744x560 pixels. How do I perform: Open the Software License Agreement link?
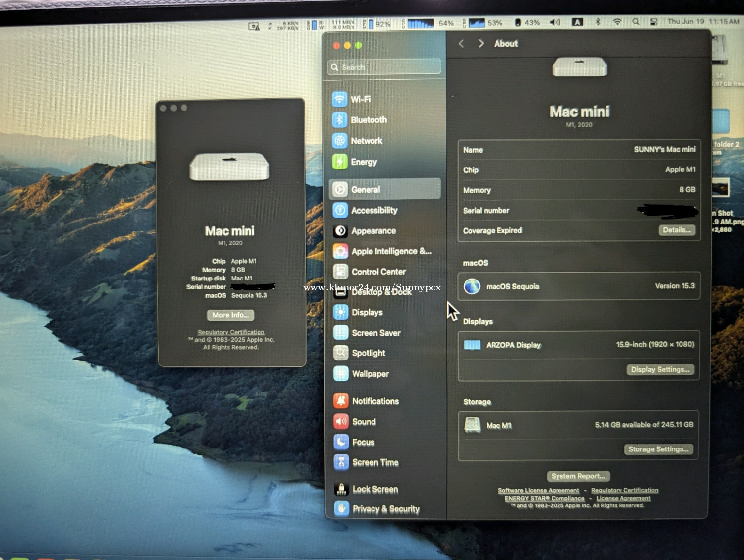539,490
